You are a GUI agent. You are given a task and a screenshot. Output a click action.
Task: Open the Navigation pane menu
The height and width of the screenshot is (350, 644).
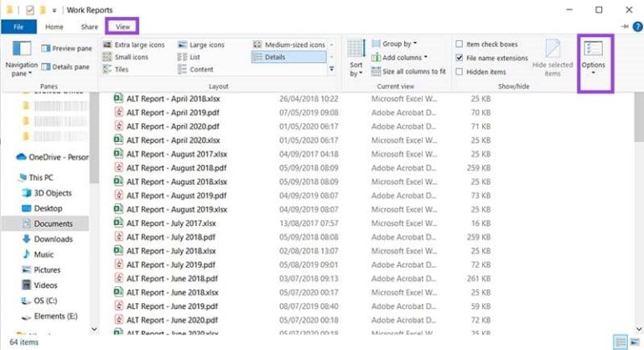(x=21, y=59)
